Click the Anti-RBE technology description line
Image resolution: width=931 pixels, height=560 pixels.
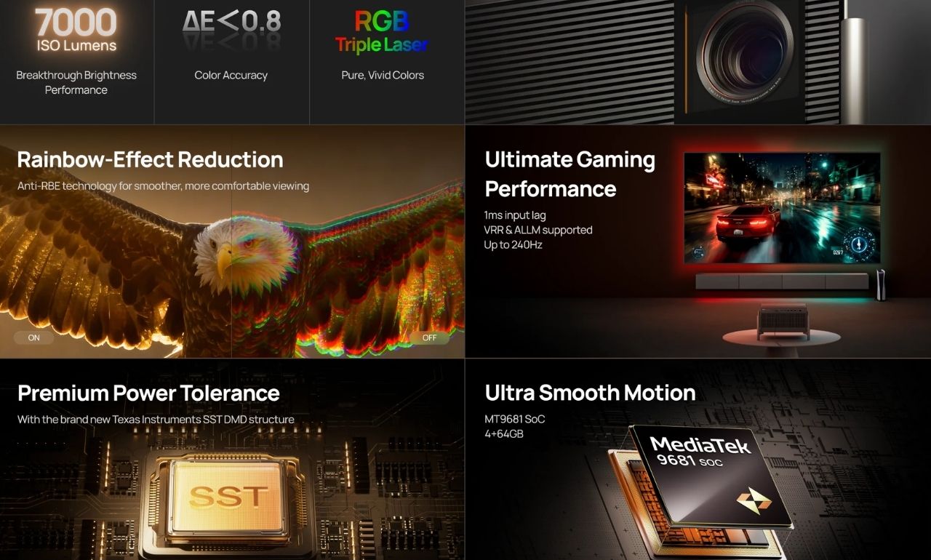point(163,186)
